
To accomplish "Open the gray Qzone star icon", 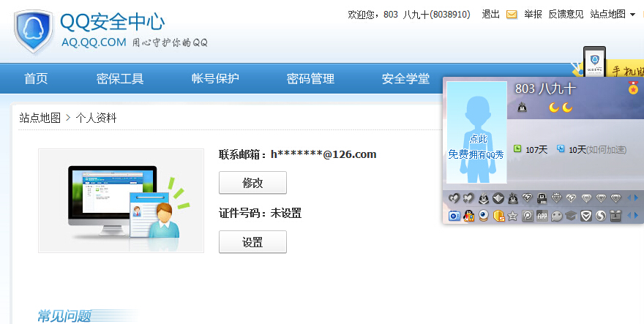I will pos(512,216).
